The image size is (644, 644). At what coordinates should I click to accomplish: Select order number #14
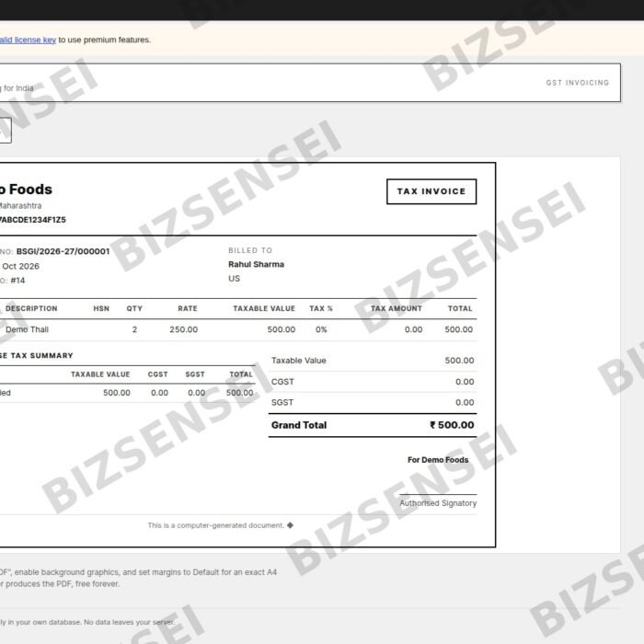click(x=17, y=281)
